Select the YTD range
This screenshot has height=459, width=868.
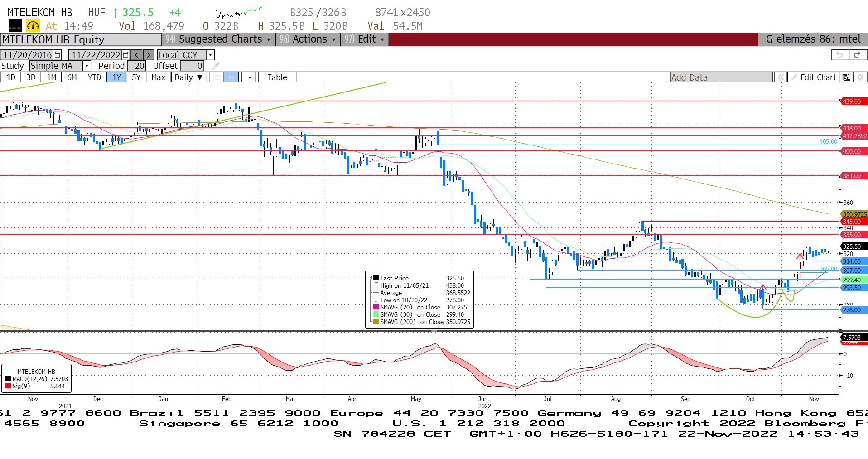[94, 77]
